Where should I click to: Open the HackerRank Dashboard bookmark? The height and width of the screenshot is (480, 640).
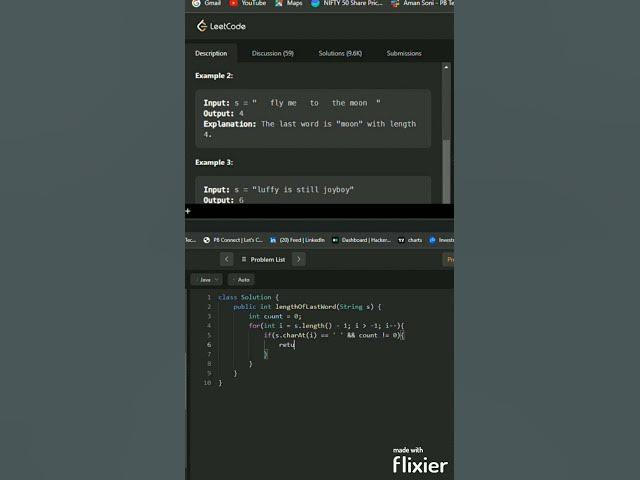pos(361,240)
